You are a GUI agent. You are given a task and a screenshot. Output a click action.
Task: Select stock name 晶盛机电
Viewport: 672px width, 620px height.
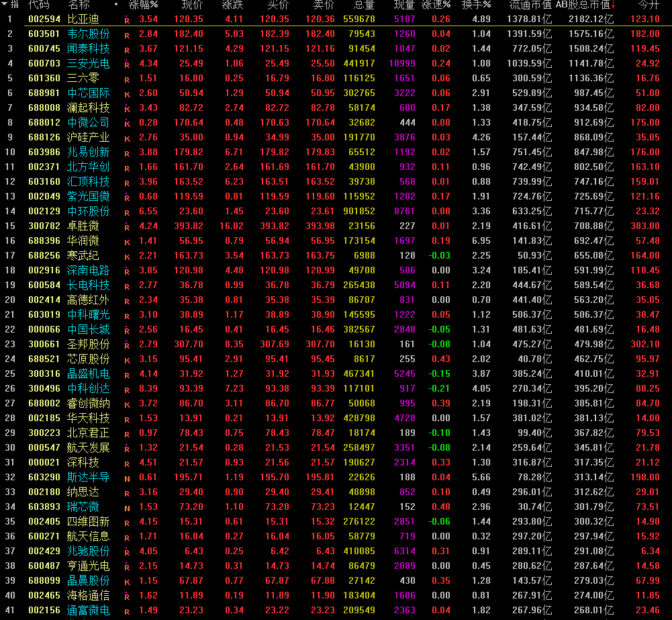(89, 373)
